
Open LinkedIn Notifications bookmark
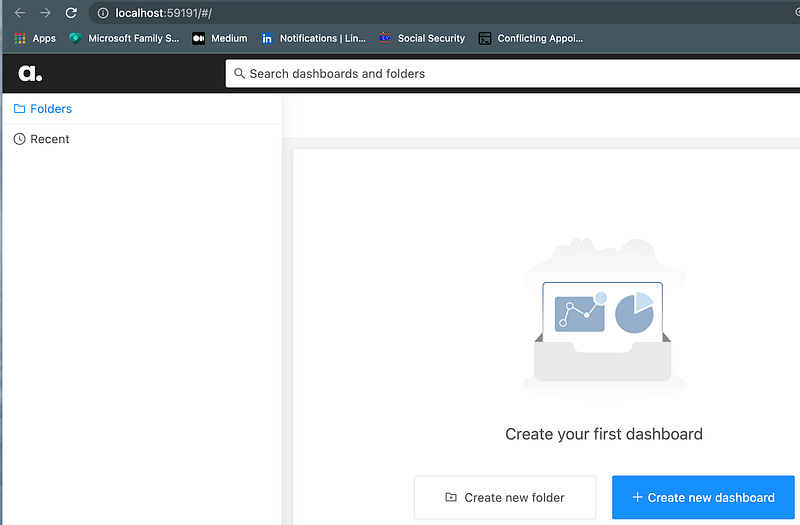(314, 38)
